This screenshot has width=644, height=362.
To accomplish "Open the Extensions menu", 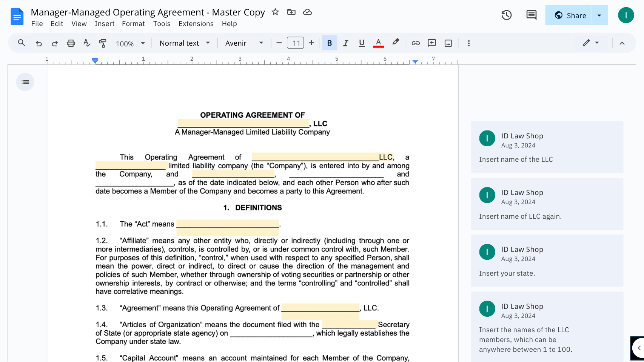I will point(196,24).
